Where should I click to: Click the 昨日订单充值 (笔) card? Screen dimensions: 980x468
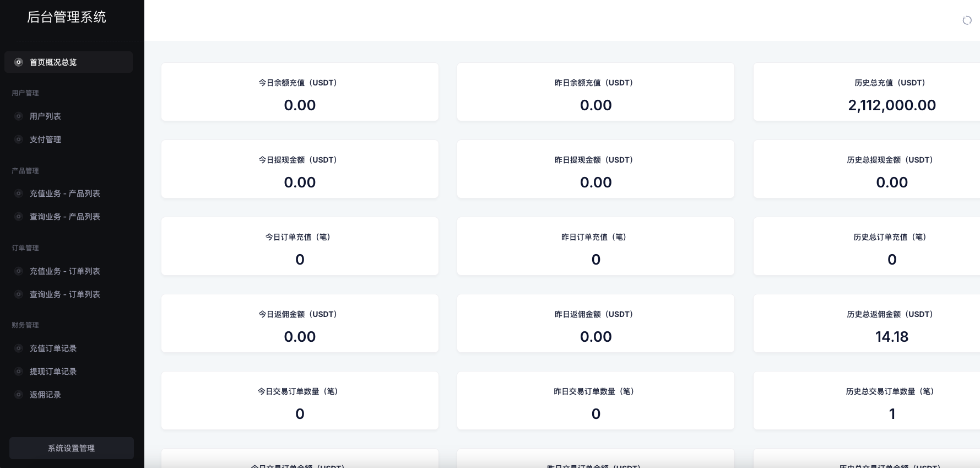595,246
